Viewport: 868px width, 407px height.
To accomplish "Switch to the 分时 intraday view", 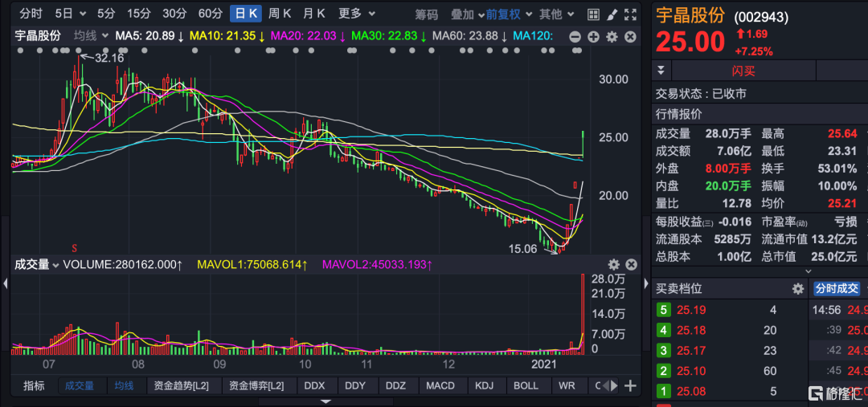I will [x=31, y=14].
